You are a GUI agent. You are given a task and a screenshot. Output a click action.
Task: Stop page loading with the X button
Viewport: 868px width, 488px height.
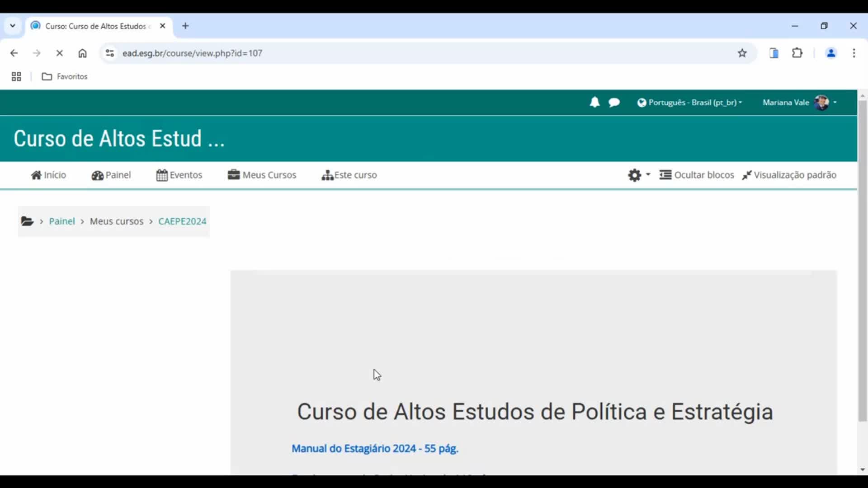[59, 53]
